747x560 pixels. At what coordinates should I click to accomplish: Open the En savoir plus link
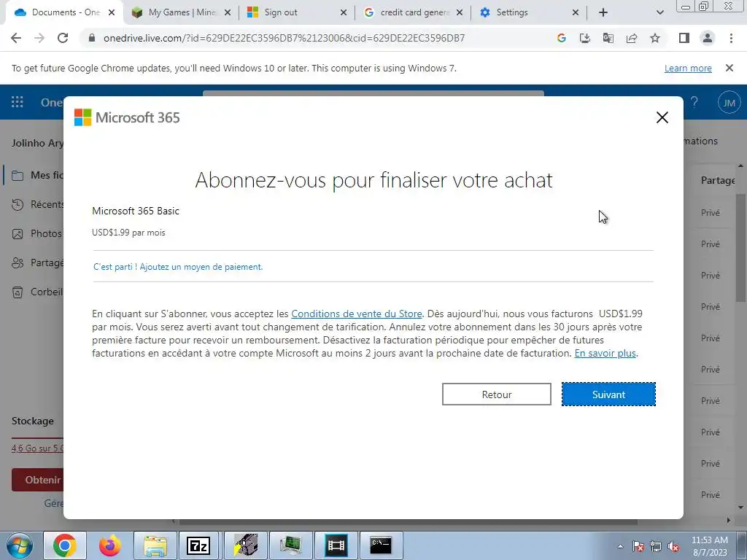point(605,354)
